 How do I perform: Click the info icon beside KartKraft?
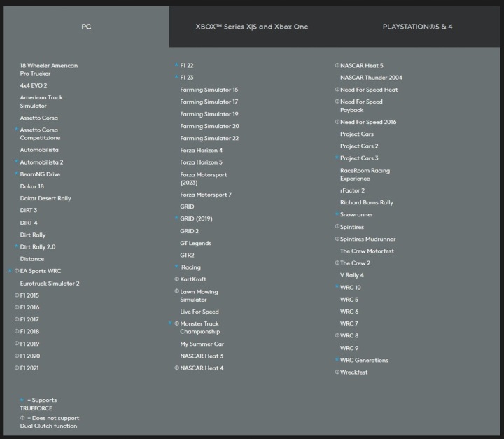(177, 279)
